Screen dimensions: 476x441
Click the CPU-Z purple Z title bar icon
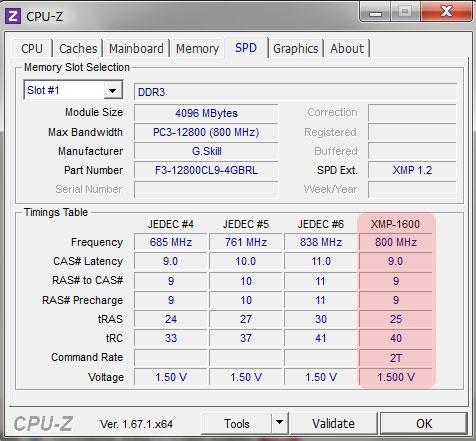(13, 16)
